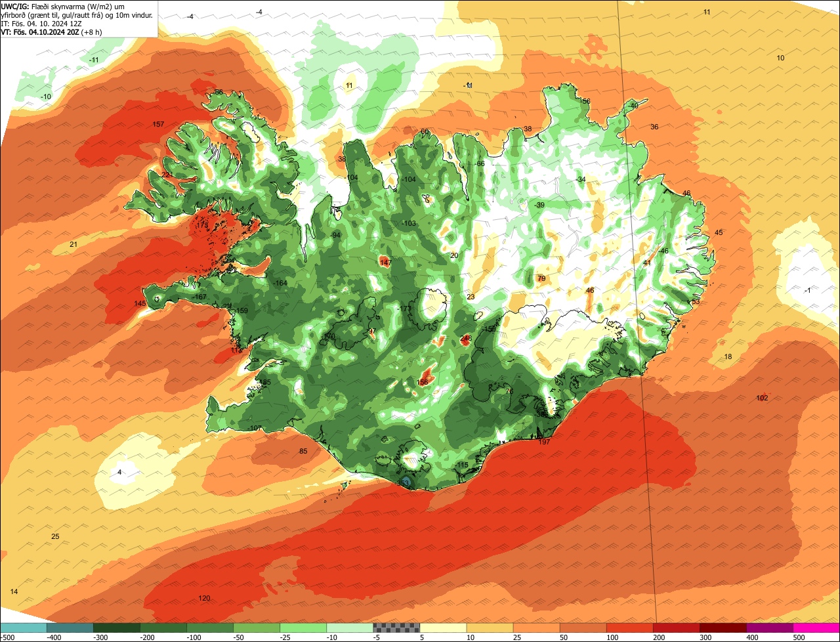
Task: Click the map value '21' west of Breiðafjörður
Action: click(x=73, y=245)
